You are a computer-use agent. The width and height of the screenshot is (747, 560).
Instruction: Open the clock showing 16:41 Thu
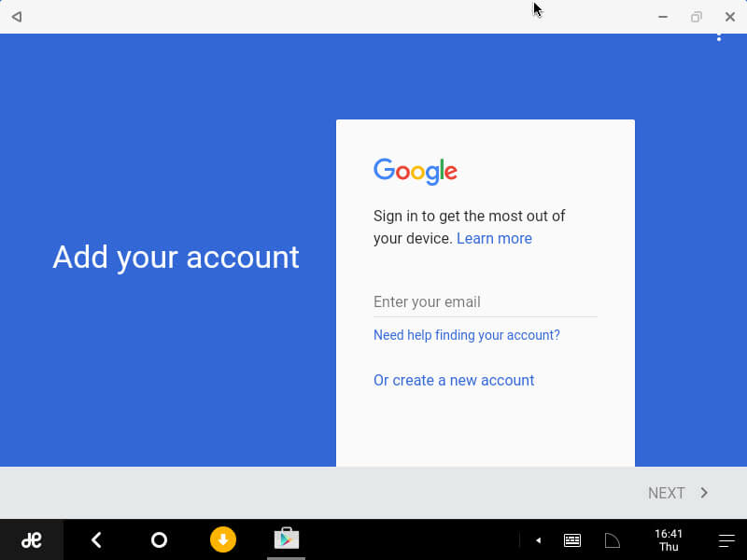point(669,540)
